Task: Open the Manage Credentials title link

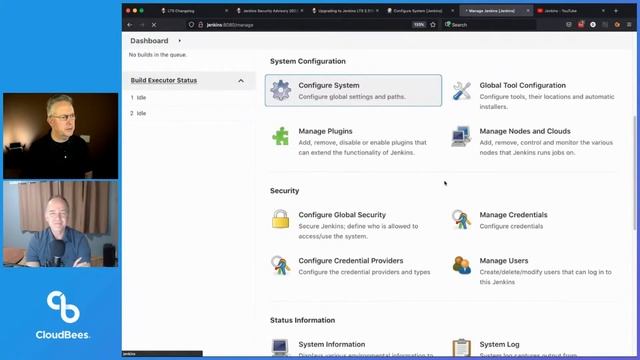Action: pos(513,215)
